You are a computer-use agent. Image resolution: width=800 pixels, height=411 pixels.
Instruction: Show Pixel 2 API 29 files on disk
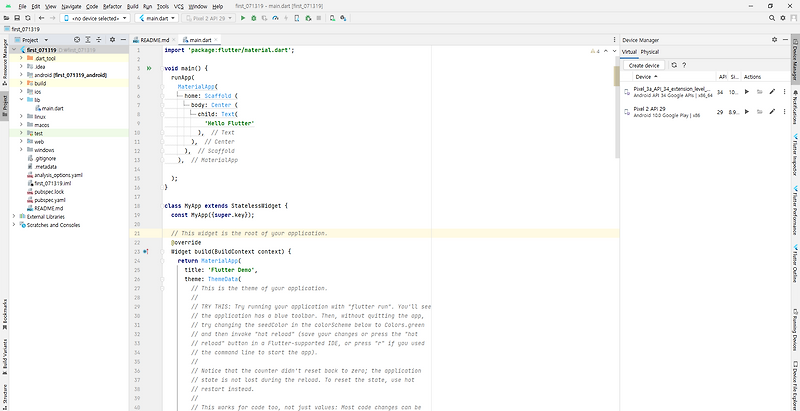758,113
